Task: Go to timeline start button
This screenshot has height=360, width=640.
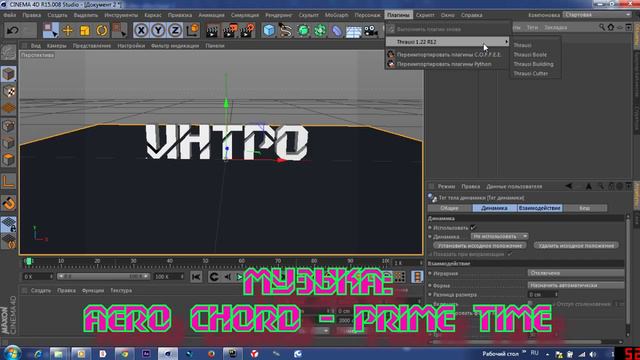Action: pos(196,277)
